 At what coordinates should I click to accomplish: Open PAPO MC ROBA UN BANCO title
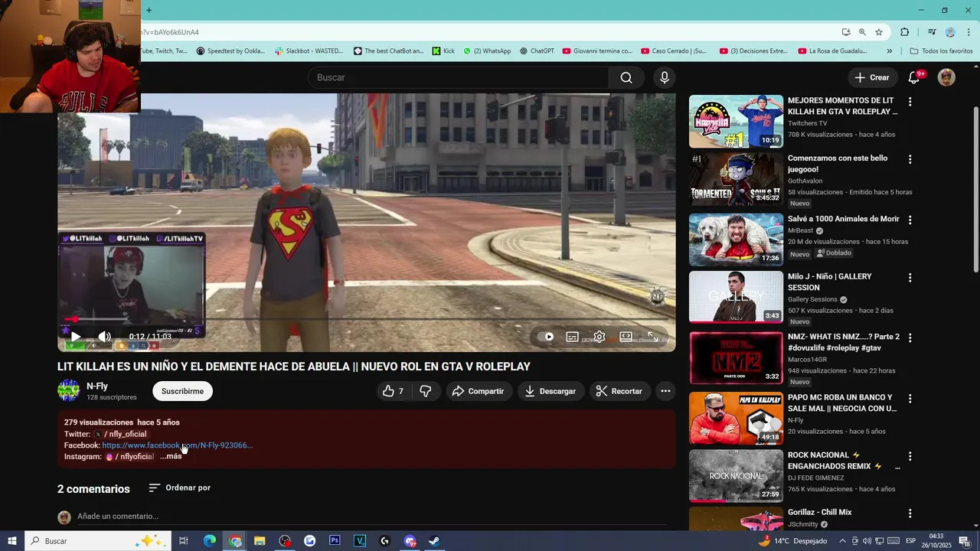842,403
